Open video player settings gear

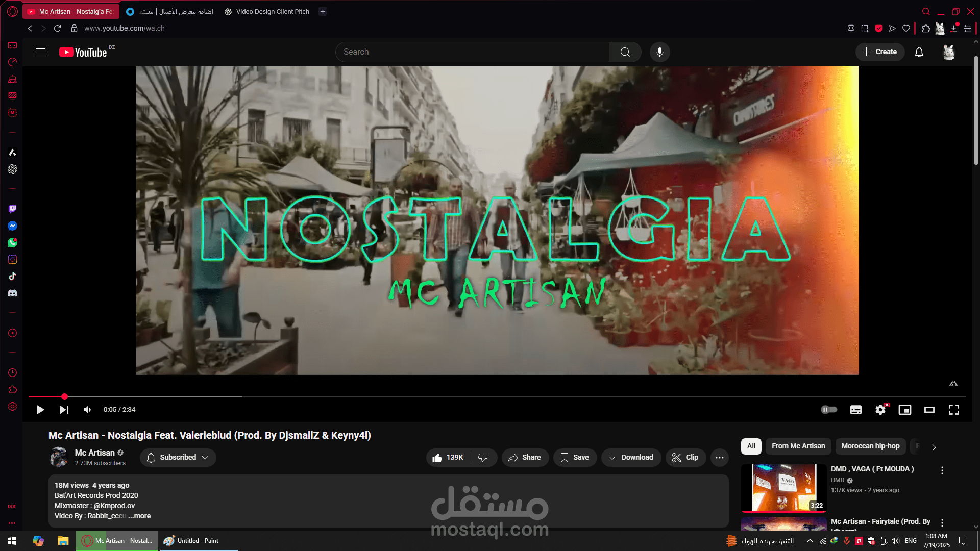[880, 410]
